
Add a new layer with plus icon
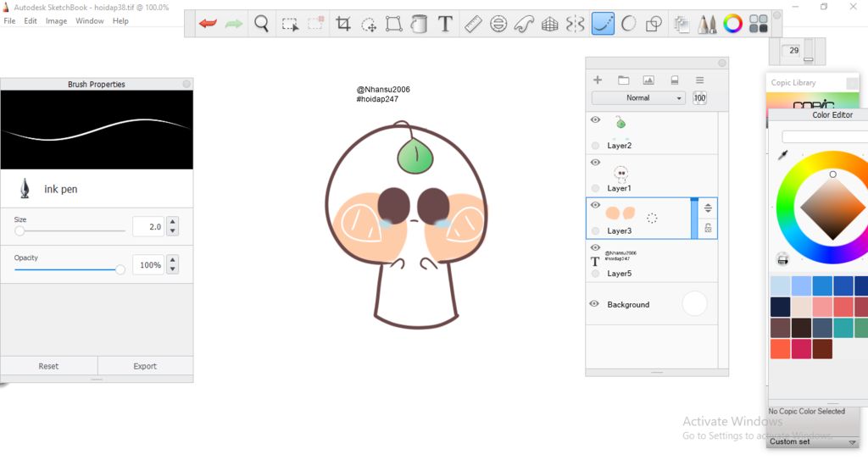[x=598, y=80]
